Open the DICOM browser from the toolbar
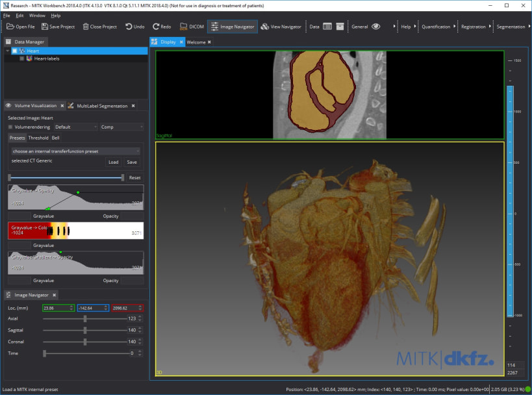Image resolution: width=532 pixels, height=395 pixels. (x=191, y=27)
